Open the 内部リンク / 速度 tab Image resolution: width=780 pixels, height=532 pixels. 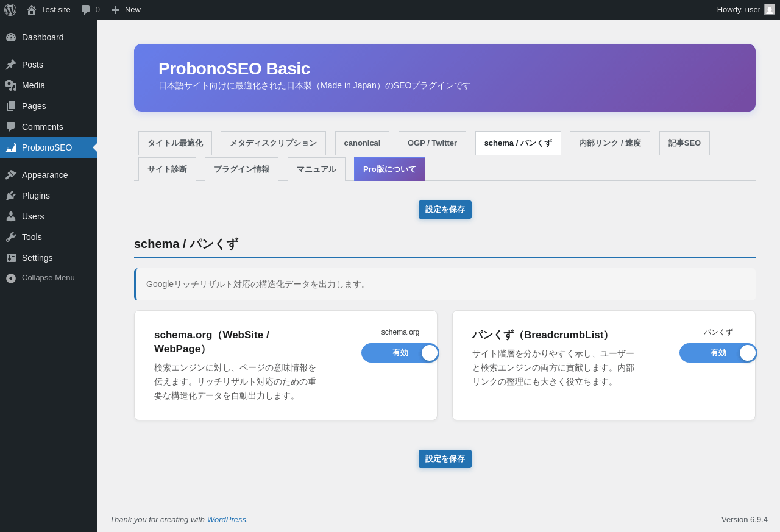(610, 143)
